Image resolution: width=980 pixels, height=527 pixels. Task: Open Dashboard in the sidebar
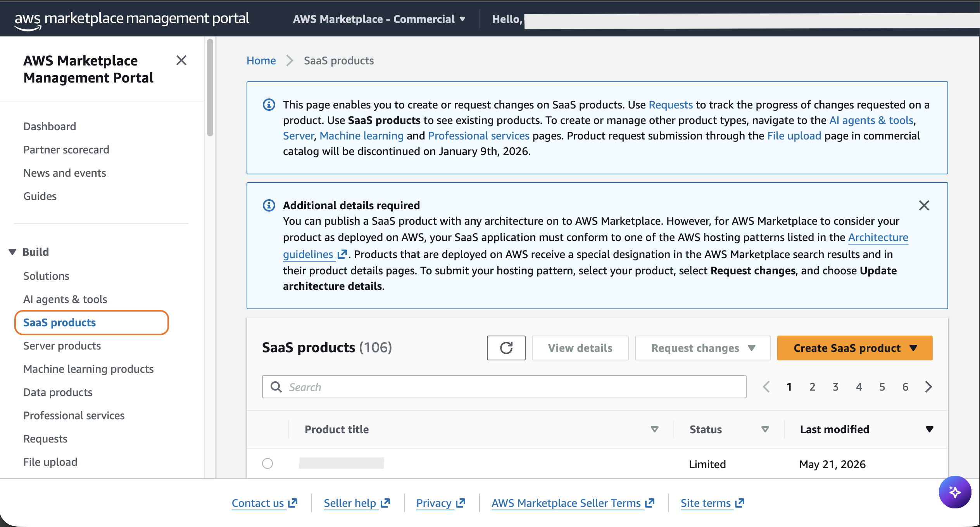50,126
